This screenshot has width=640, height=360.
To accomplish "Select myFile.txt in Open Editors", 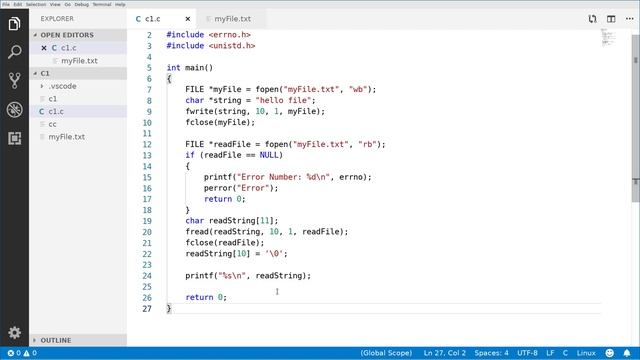I will click(x=78, y=61).
